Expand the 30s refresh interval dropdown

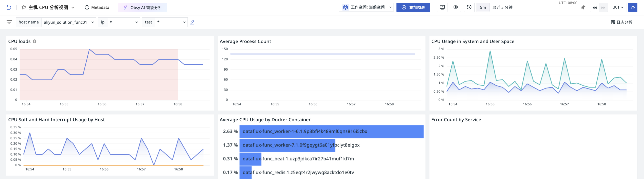point(618,7)
